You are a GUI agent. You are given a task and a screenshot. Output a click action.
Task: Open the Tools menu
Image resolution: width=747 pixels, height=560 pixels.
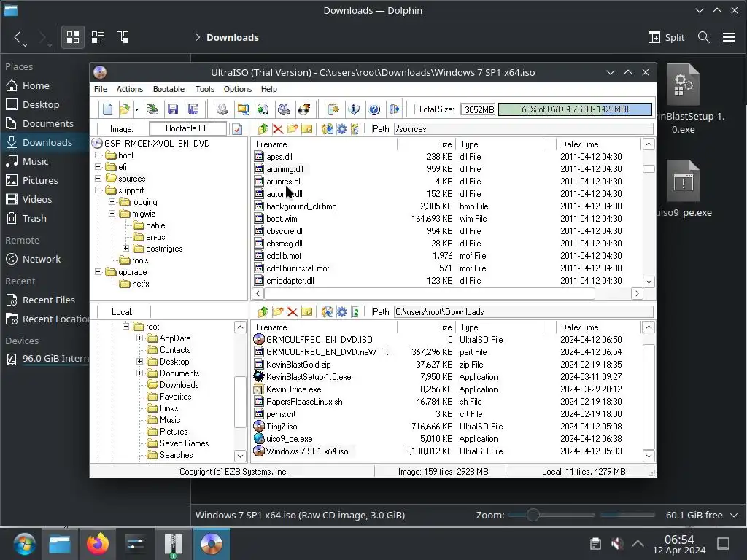pos(205,89)
